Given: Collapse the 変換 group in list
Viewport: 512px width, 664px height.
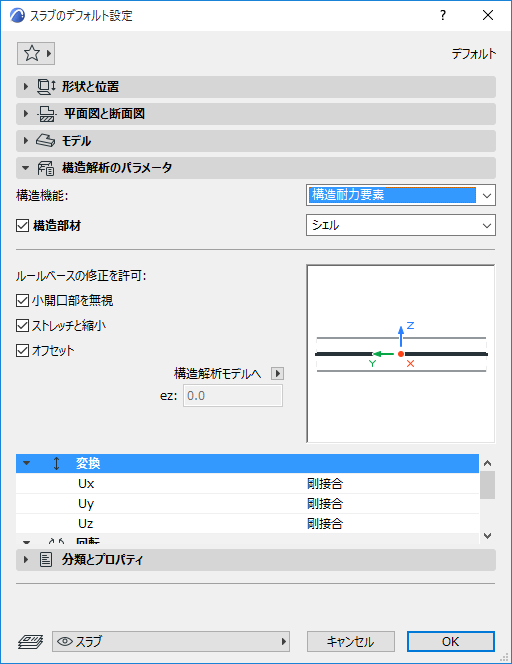Looking at the screenshot, I should tap(27, 463).
